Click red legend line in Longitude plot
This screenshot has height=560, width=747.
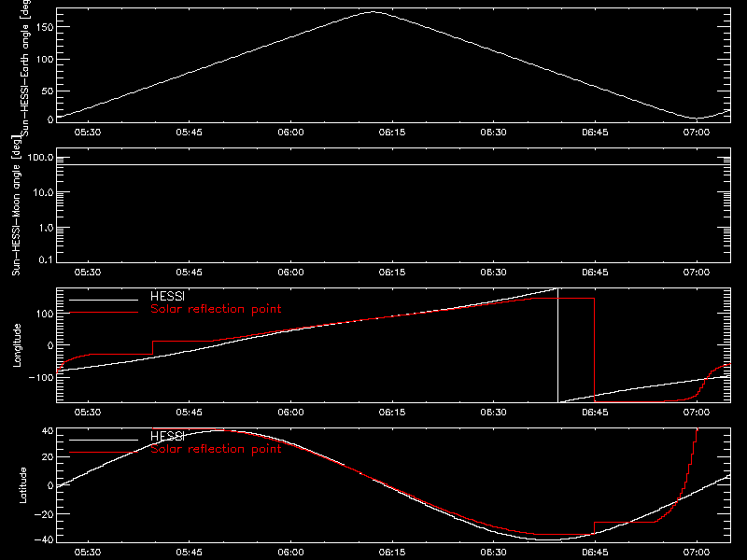(x=104, y=313)
